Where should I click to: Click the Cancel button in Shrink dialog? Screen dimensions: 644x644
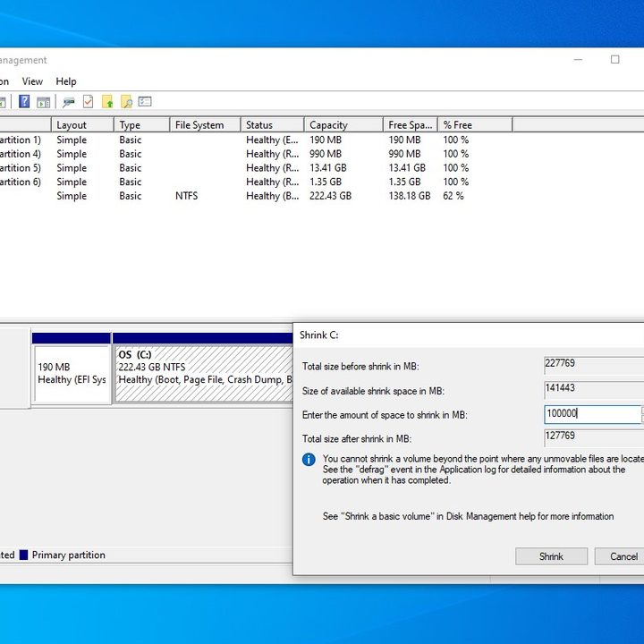(619, 556)
